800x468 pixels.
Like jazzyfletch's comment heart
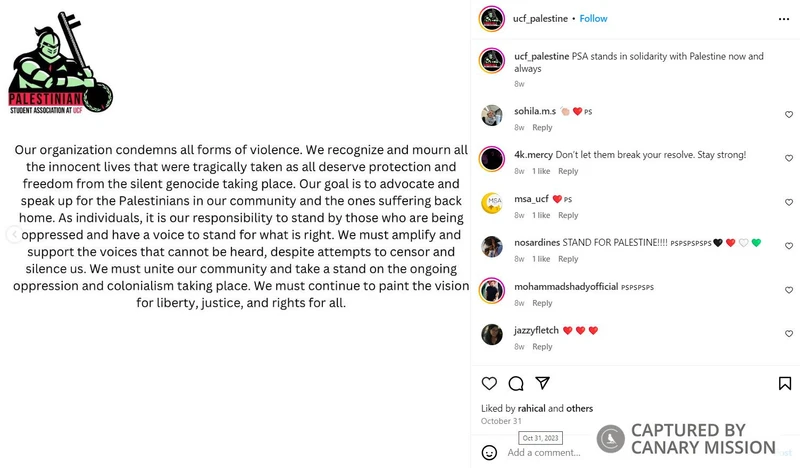pyautogui.click(x=789, y=334)
